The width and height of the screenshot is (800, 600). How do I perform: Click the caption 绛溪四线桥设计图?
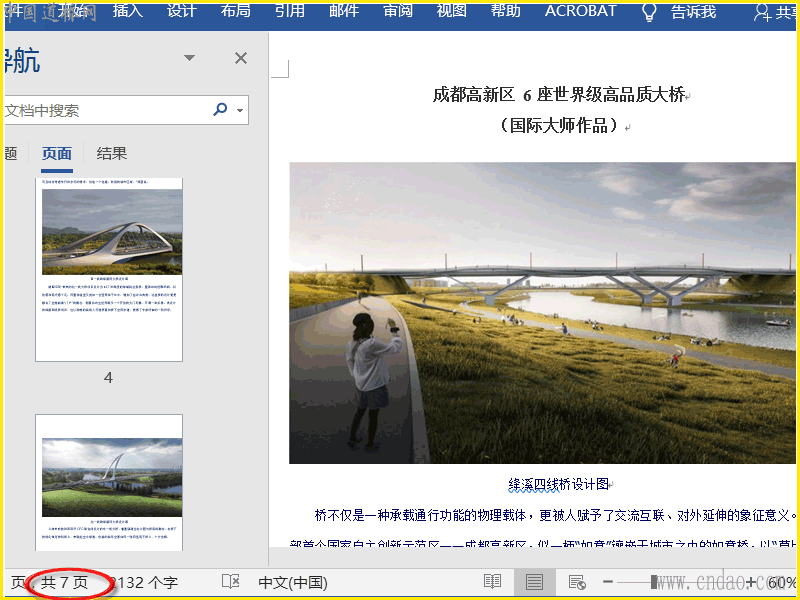point(558,484)
